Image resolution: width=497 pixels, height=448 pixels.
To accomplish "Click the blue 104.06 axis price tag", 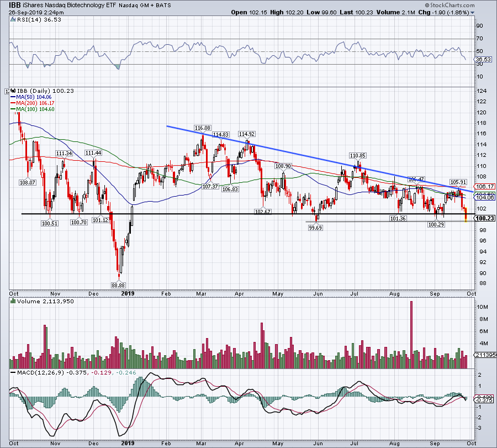I will (x=484, y=197).
